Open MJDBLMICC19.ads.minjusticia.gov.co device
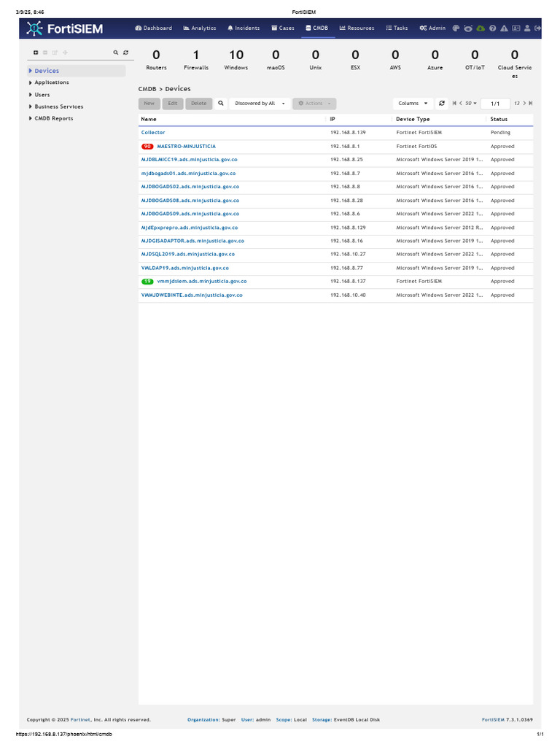Viewport: 560px width, 747px height. [x=189, y=160]
